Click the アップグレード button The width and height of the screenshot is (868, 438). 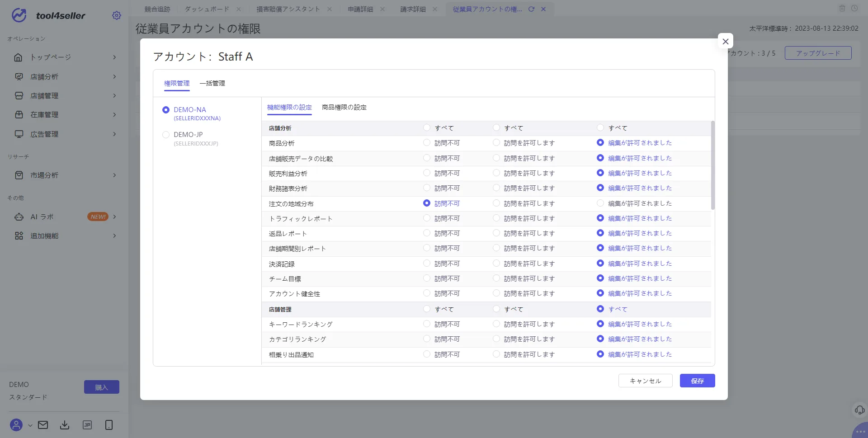click(818, 53)
